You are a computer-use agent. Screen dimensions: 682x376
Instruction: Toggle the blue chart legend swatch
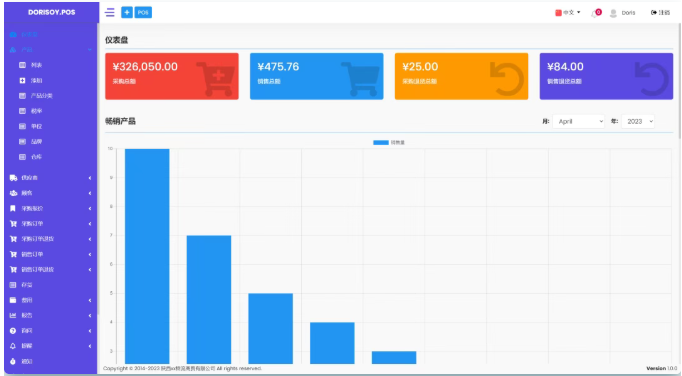(x=381, y=142)
